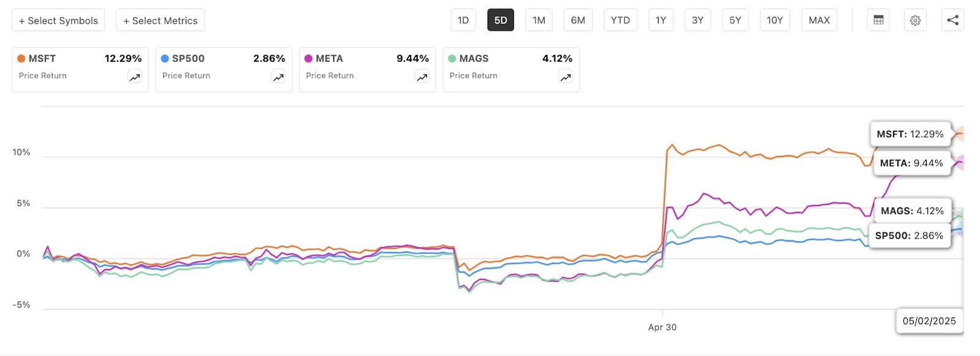
Task: Click the MSFT: 12.29% chart tooltip
Action: [910, 134]
